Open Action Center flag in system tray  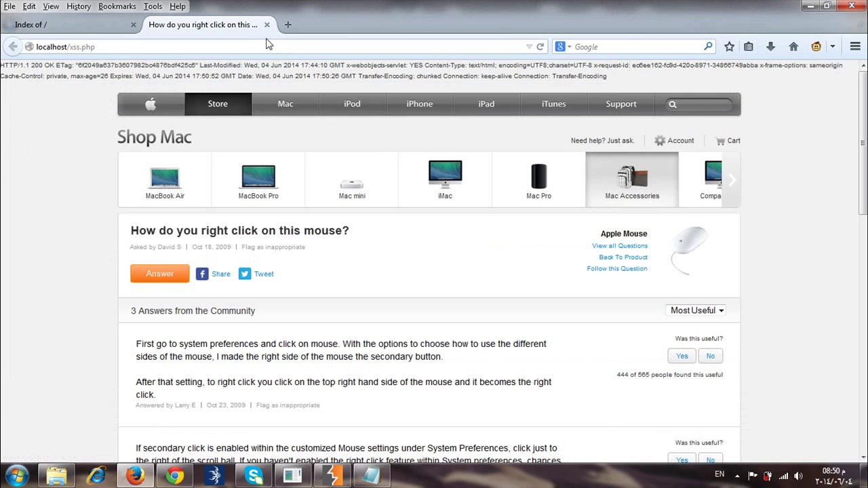(x=753, y=476)
